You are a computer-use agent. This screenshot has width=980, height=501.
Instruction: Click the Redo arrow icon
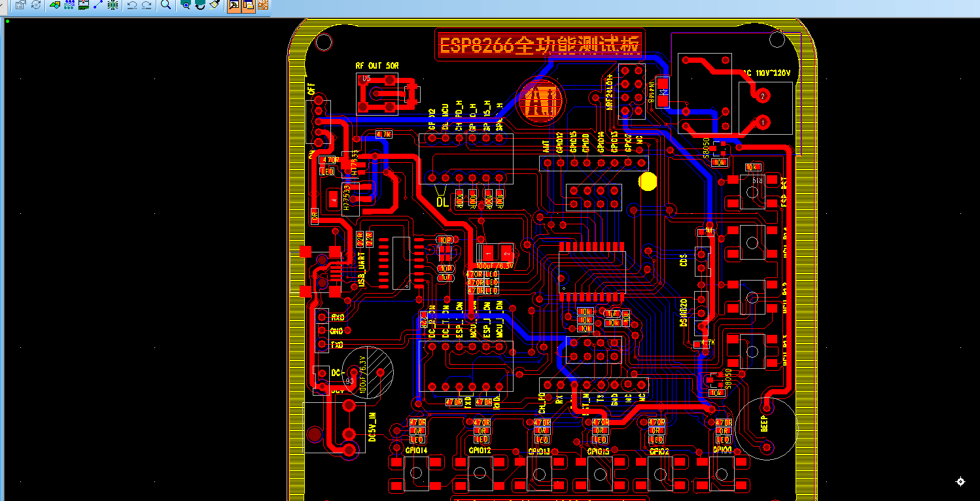(x=147, y=5)
